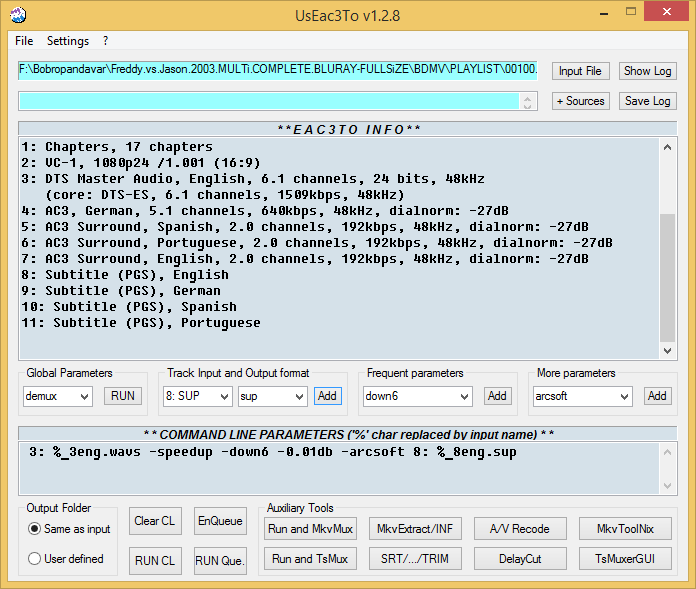Click the Run and MkvMux button
This screenshot has width=696, height=589.
click(310, 529)
